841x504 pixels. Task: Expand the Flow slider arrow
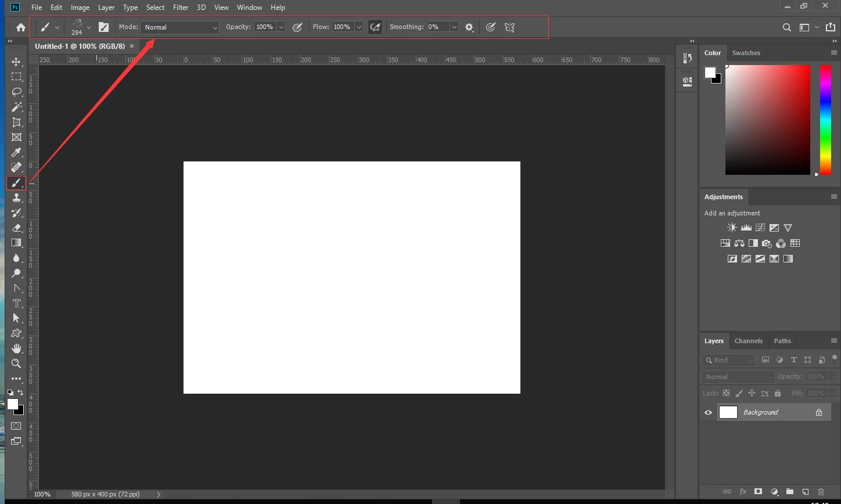pyautogui.click(x=359, y=27)
